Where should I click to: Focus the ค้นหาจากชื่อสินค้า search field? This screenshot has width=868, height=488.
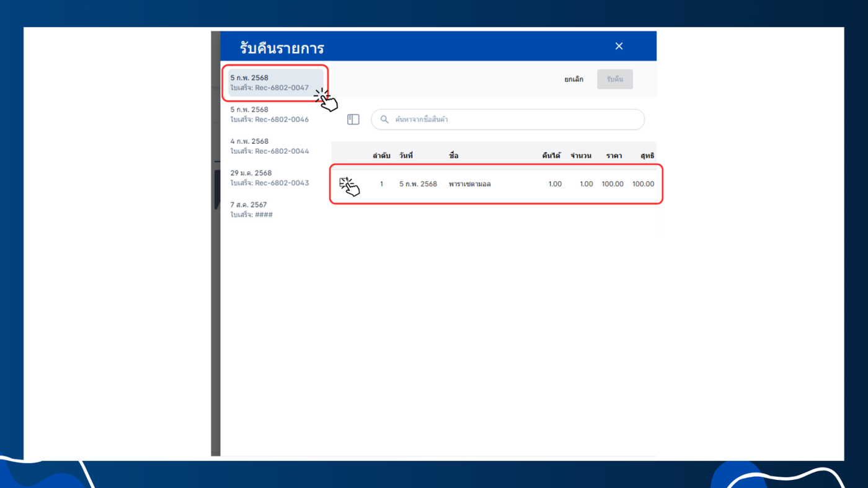point(508,120)
